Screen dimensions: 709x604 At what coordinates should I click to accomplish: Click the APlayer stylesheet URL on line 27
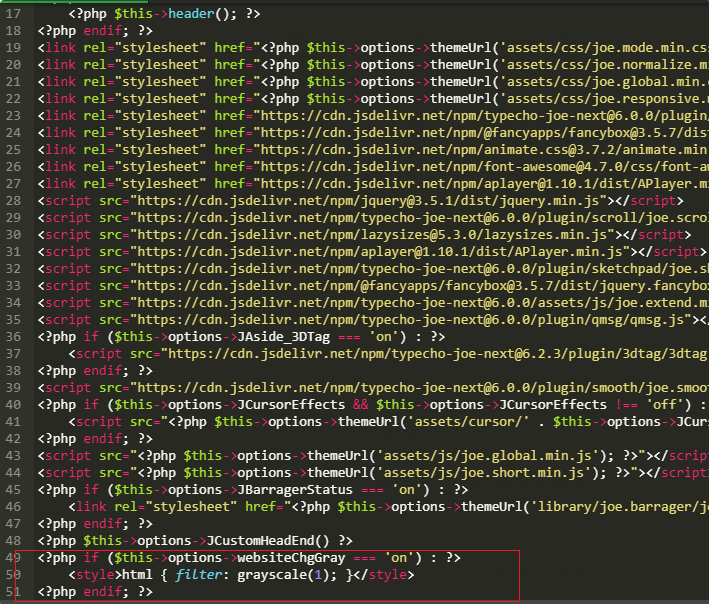point(485,184)
